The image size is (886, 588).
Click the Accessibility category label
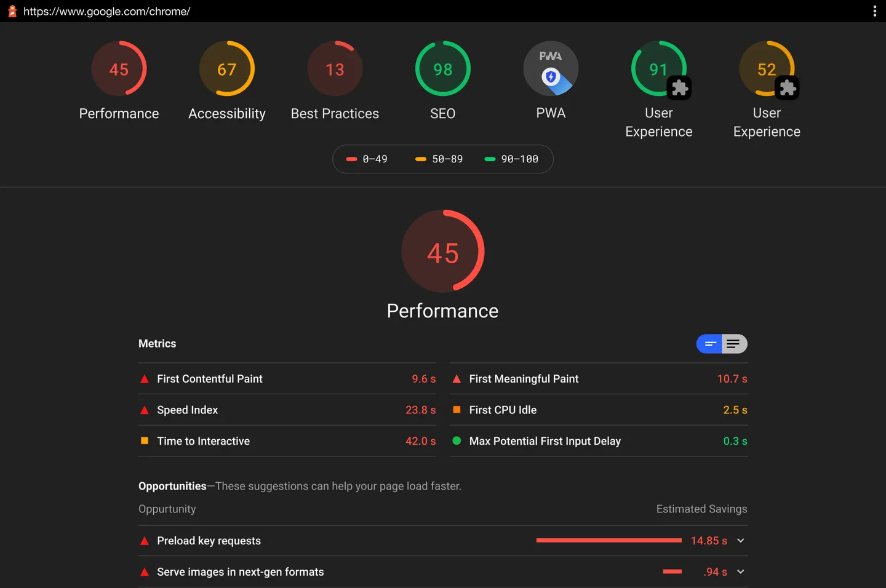click(227, 114)
